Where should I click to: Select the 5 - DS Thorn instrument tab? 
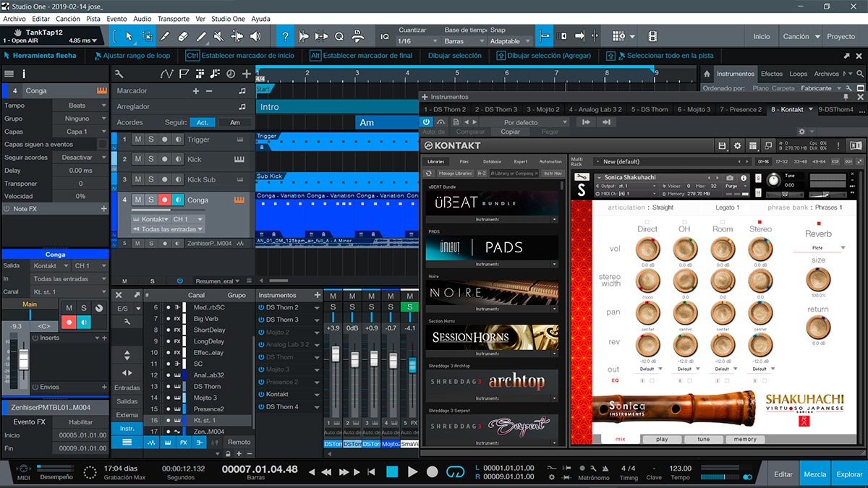pyautogui.click(x=650, y=109)
